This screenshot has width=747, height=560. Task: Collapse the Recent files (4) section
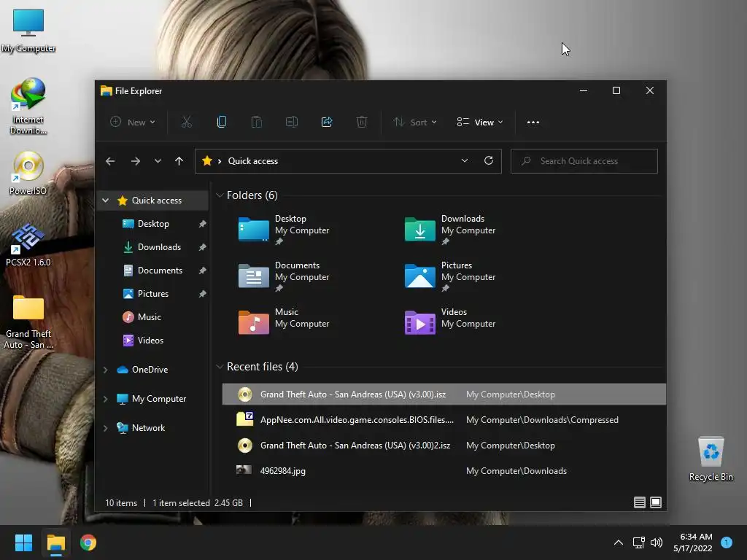[x=220, y=367]
